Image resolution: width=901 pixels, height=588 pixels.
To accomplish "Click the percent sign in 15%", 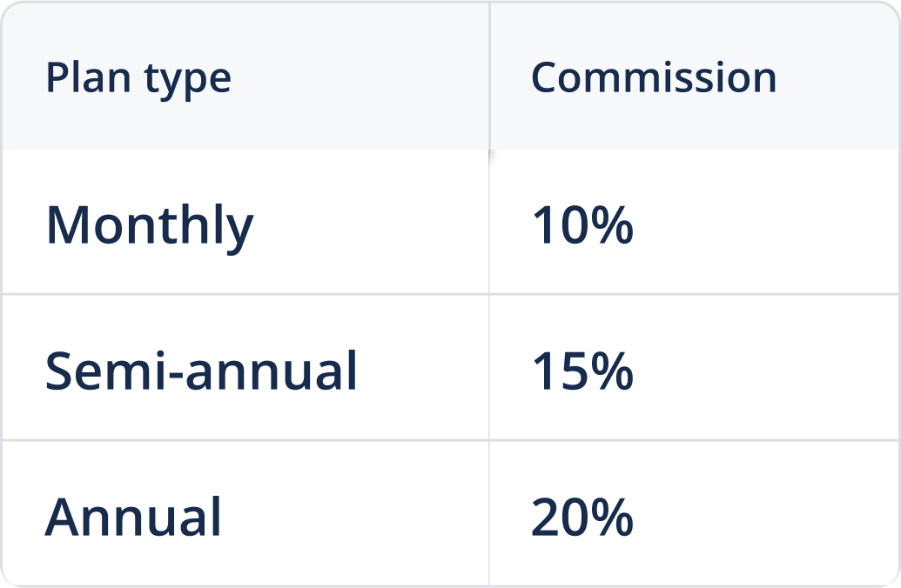I will tap(612, 371).
